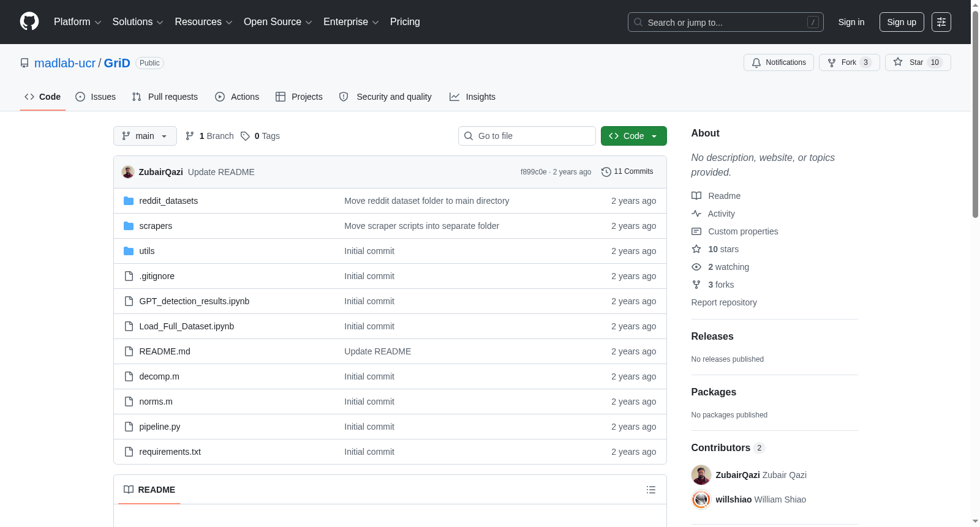Screen dimensions: 980x527
Task: Switch to the Insights tab
Action: point(472,97)
